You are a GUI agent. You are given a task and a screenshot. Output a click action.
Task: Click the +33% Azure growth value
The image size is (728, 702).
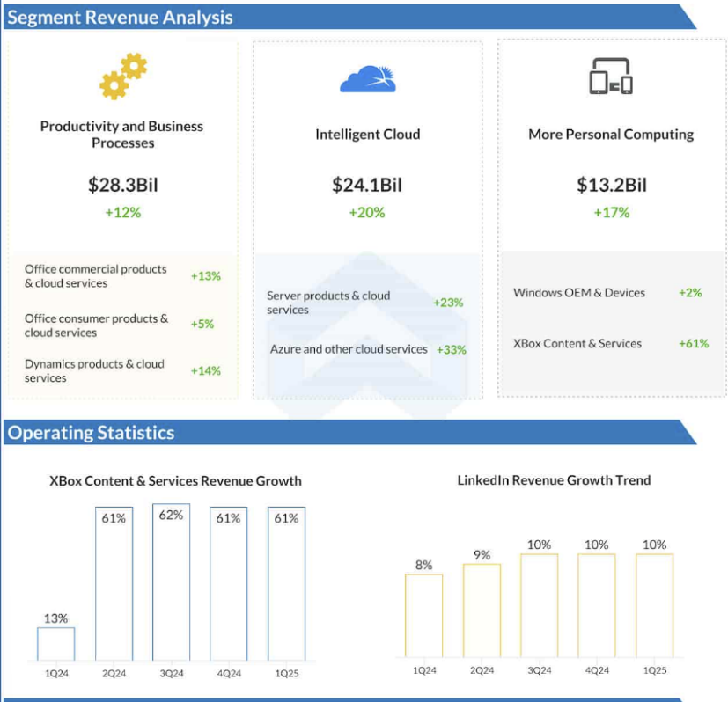452,350
